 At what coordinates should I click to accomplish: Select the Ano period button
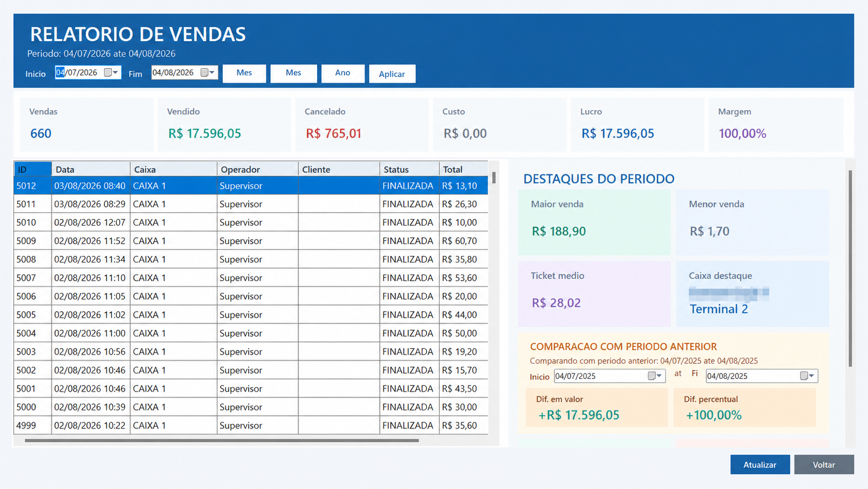[343, 73]
